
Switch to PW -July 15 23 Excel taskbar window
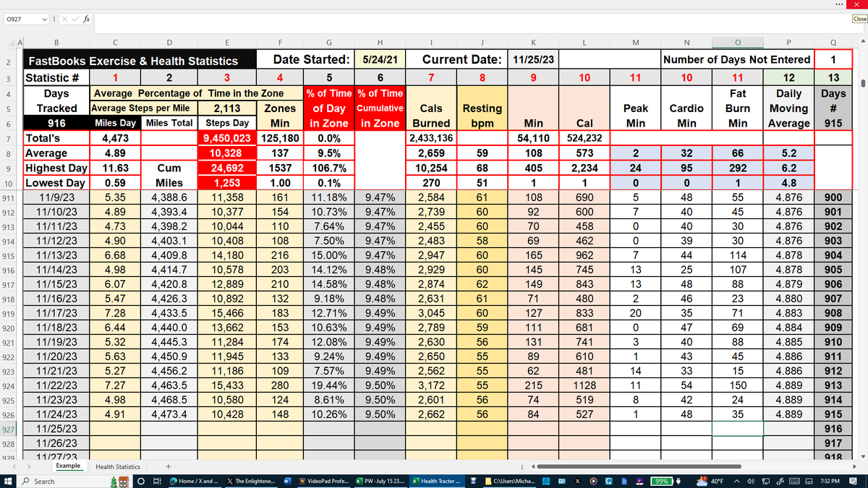[380, 481]
